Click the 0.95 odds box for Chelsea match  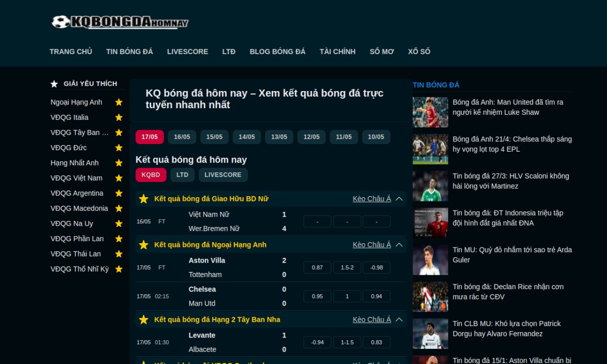click(317, 296)
